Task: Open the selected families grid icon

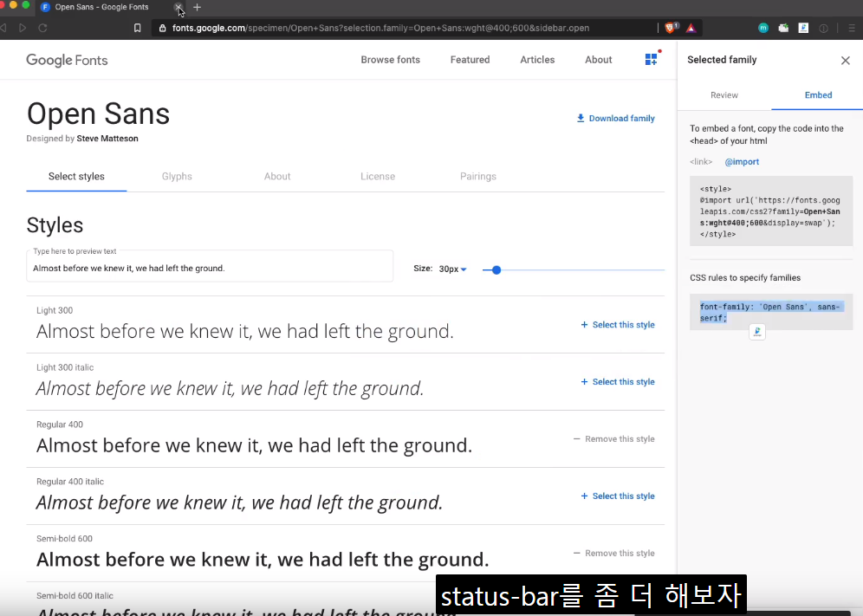Action: click(651, 60)
